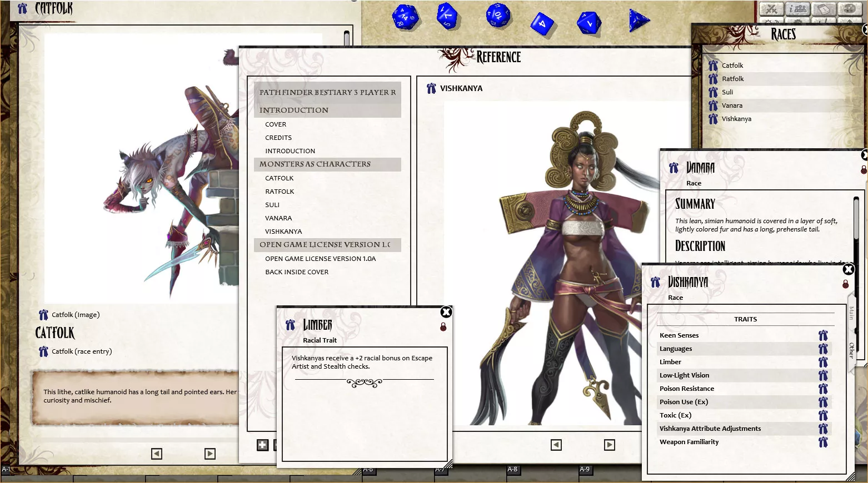The image size is (868, 483).
Task: Select Weapon Familiarity trait row text
Action: click(x=689, y=442)
